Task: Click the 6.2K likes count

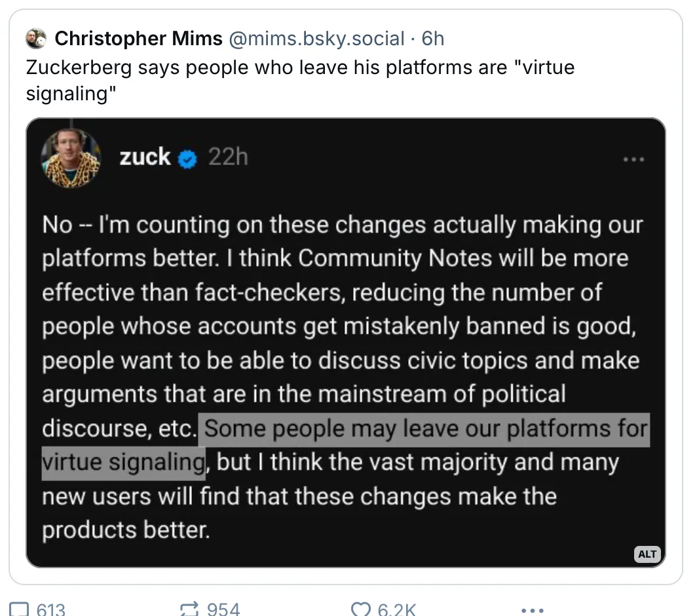Action: [396, 609]
